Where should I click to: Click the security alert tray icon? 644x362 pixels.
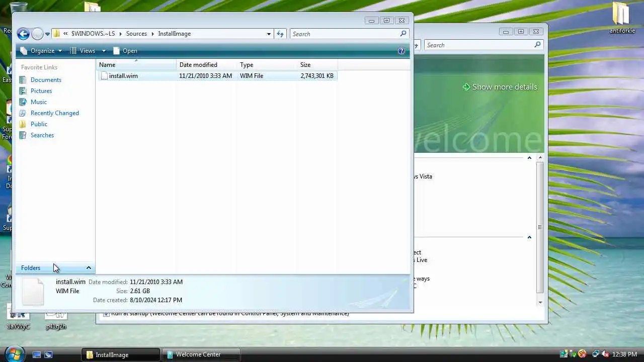pos(582,354)
